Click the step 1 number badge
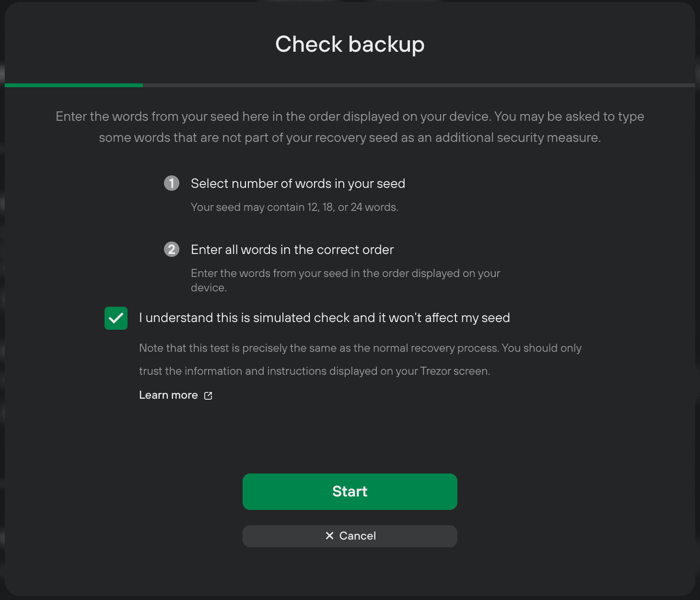The width and height of the screenshot is (700, 600). point(172,183)
